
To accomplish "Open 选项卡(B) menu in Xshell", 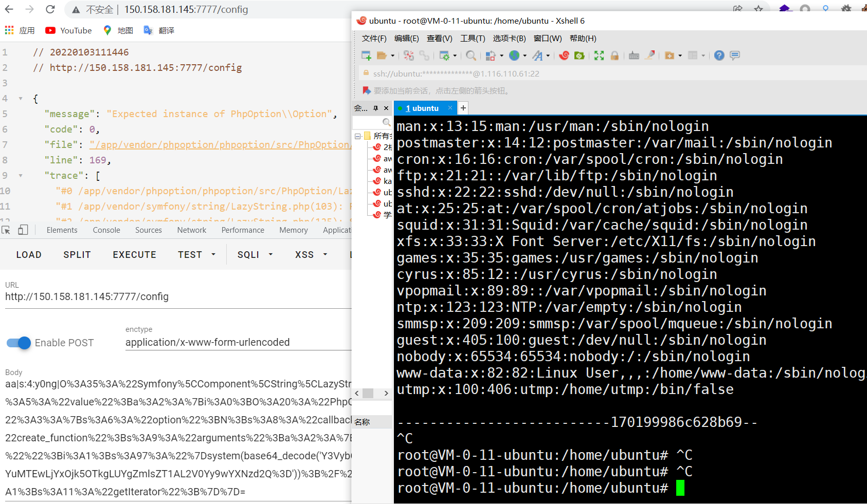I will tap(509, 39).
